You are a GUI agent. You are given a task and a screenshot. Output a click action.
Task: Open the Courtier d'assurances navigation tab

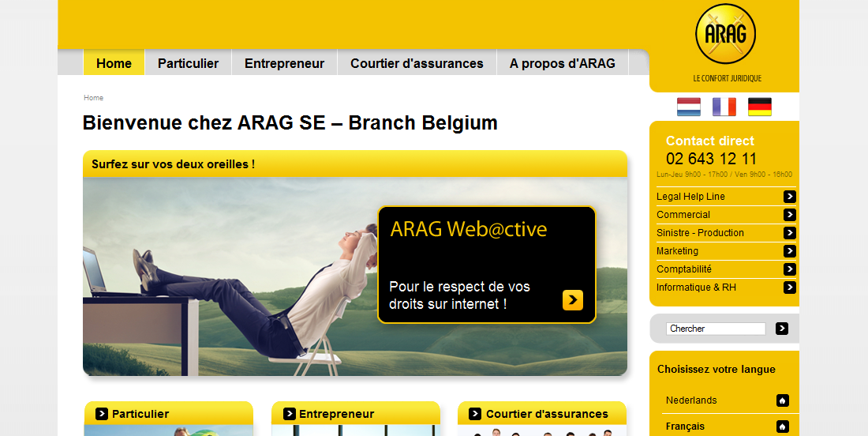[417, 63]
